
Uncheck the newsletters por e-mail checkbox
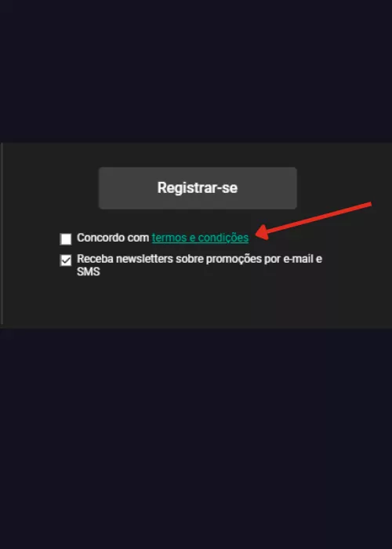66,260
